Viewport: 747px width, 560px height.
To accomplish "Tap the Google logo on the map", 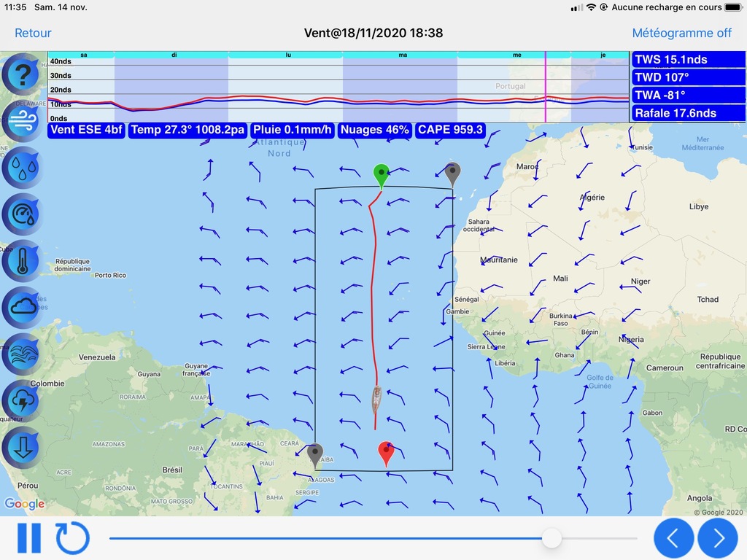I will point(25,504).
